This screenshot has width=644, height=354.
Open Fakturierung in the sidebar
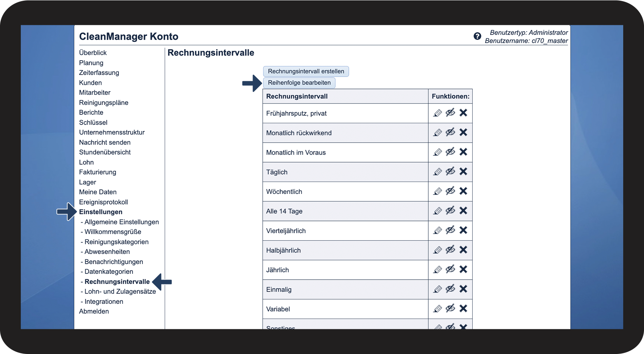click(98, 172)
